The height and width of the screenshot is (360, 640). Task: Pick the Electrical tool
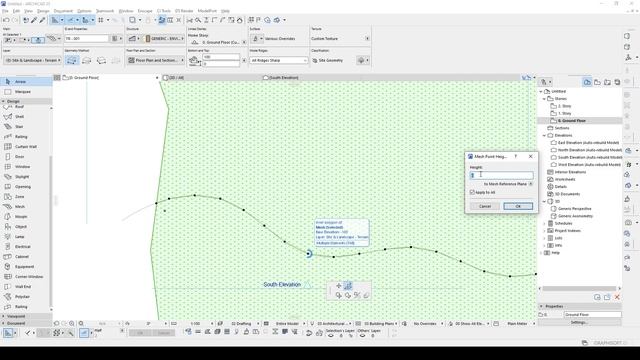[x=26, y=247]
